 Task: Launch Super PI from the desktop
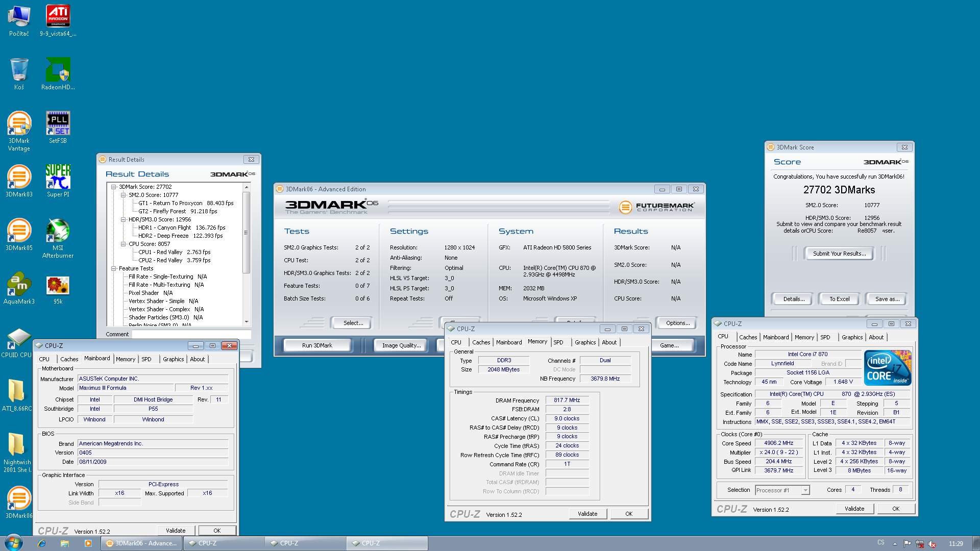tap(58, 181)
